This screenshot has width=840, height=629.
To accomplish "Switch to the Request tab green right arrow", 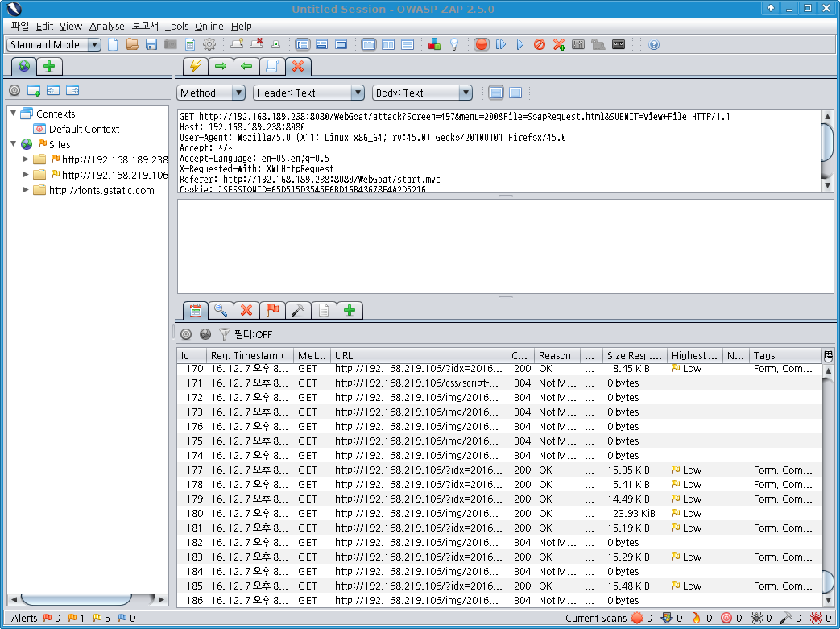I will tap(221, 66).
